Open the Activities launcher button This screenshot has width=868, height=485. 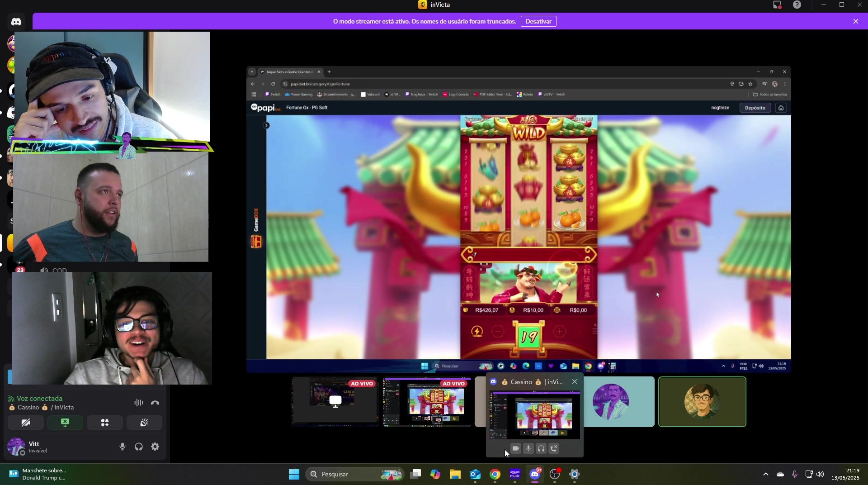[105, 423]
